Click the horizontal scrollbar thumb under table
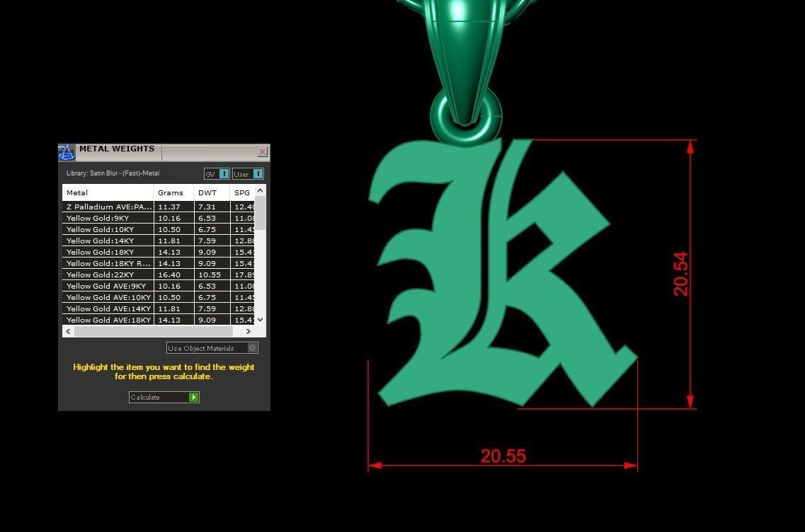805x532 pixels. coord(154,331)
